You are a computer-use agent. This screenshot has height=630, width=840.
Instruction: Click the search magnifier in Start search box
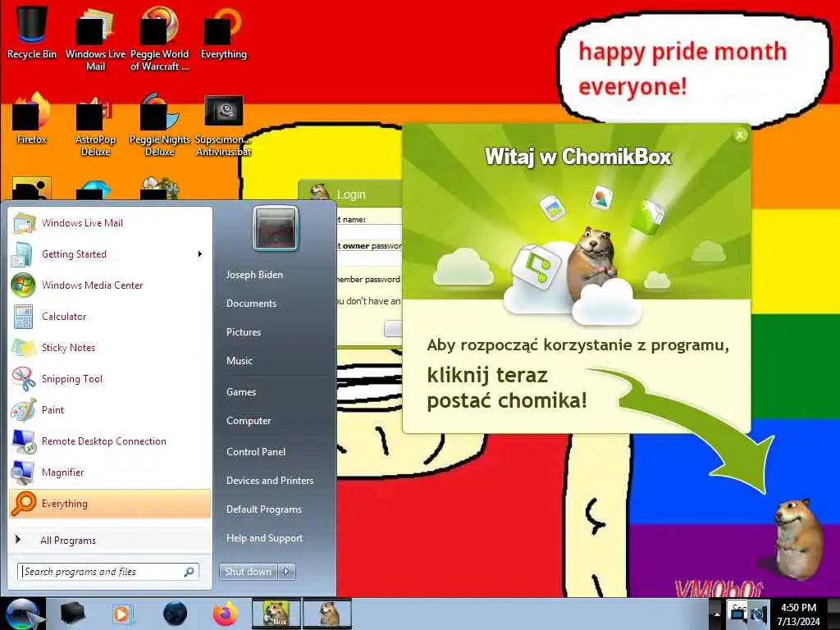[x=189, y=572]
